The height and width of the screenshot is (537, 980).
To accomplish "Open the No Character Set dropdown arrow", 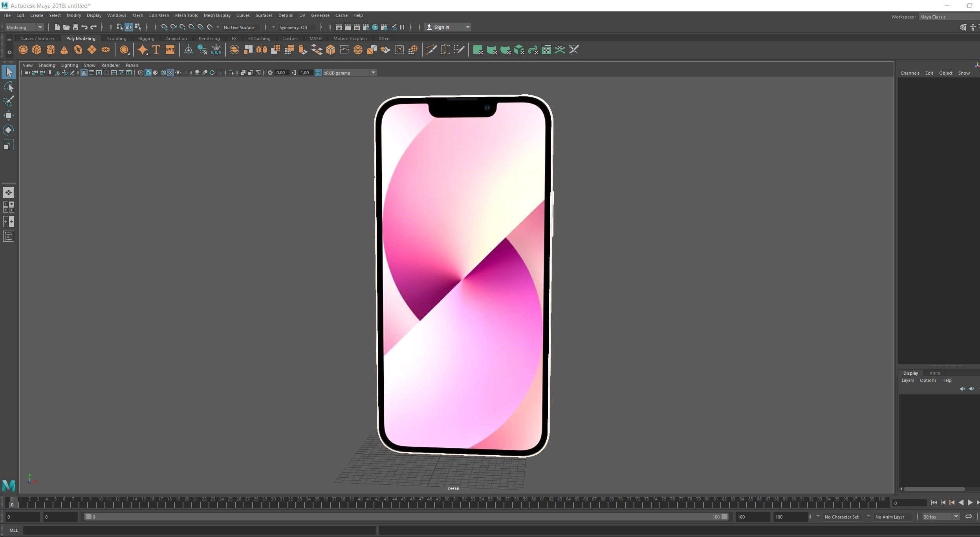I will coord(818,517).
